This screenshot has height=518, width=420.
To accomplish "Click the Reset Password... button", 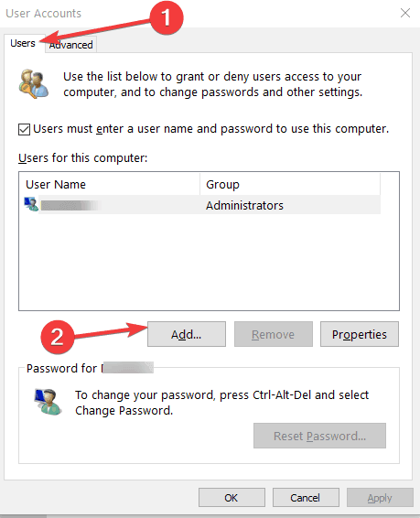I will pyautogui.click(x=319, y=436).
